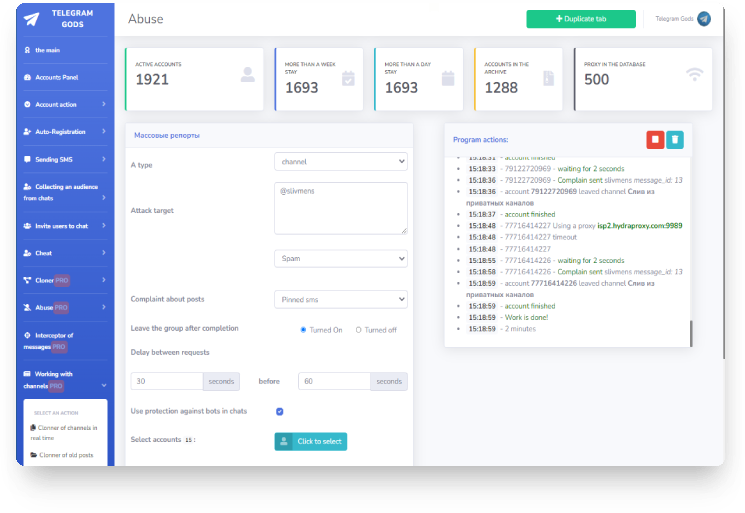Open the 'Pinned sms' complaint posts dropdown
Screen dimensions: 745x513
click(341, 299)
